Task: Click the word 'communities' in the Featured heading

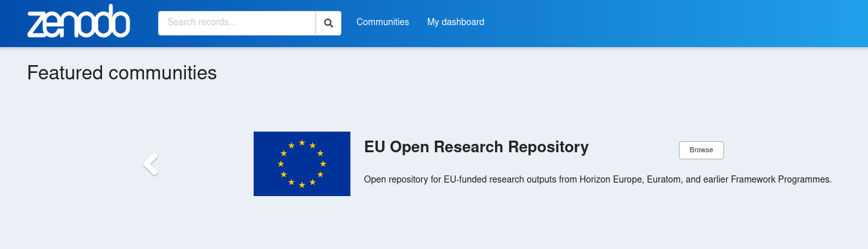Action: pyautogui.click(x=163, y=73)
